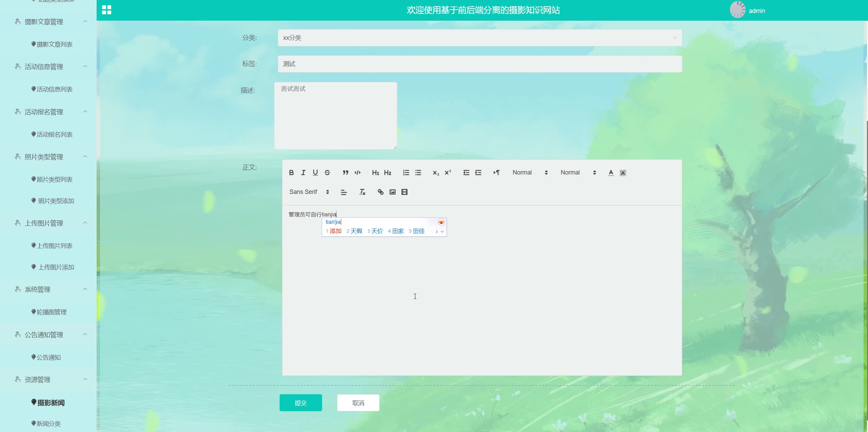Screen dimensions: 868x432
Task: Insert a blockquote in editor
Action: (x=345, y=173)
